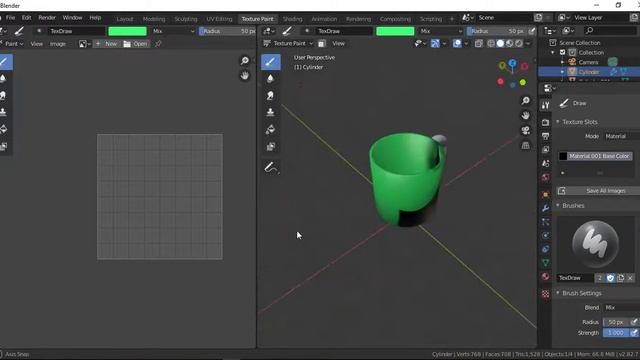Select the Clone tool in 3D viewport

(x=270, y=112)
